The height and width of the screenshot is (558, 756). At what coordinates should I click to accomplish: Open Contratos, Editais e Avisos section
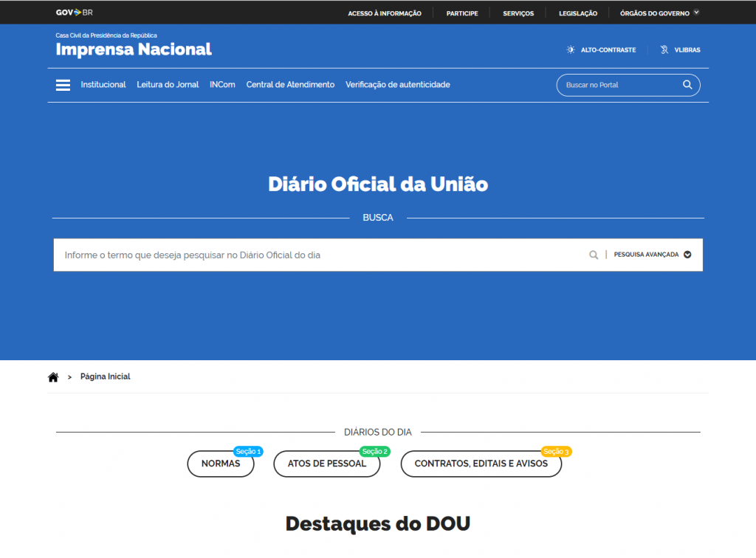point(481,464)
